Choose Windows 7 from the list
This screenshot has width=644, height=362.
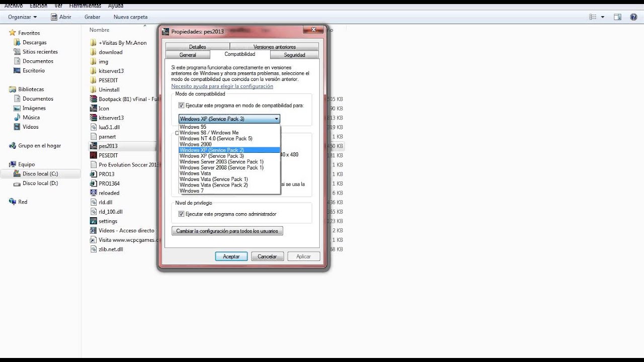[x=192, y=191]
